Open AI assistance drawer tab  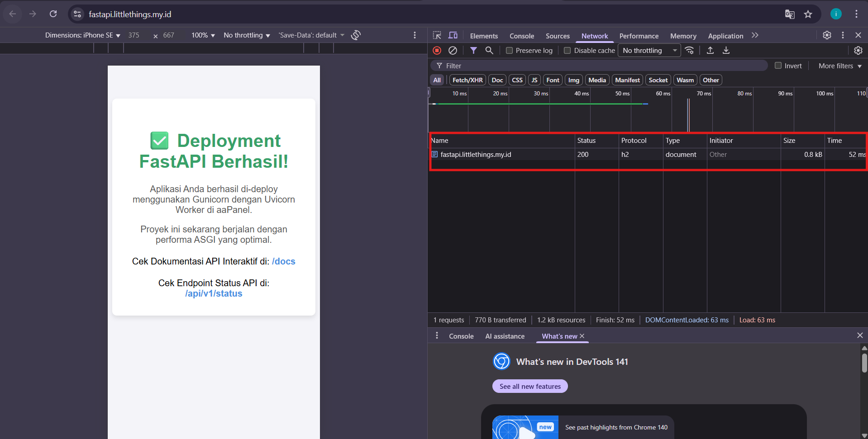pyautogui.click(x=505, y=336)
